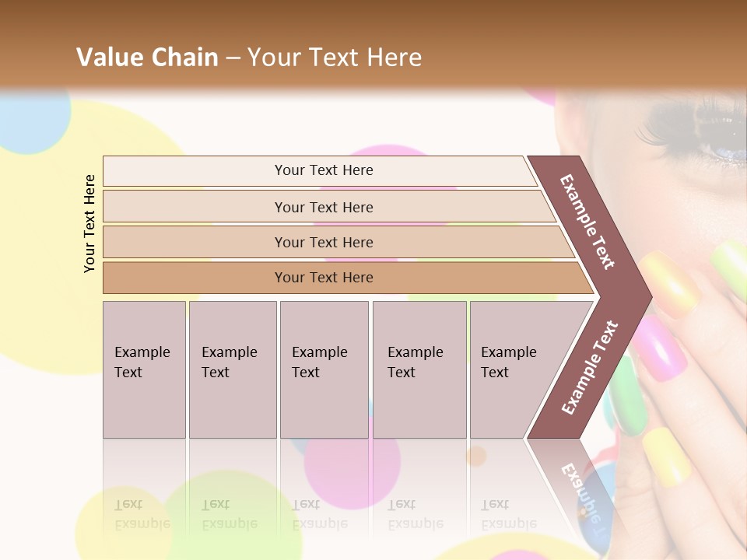Click the slide title 'Value Chain – Your Text Here'
The width and height of the screenshot is (747, 560).
click(x=249, y=57)
